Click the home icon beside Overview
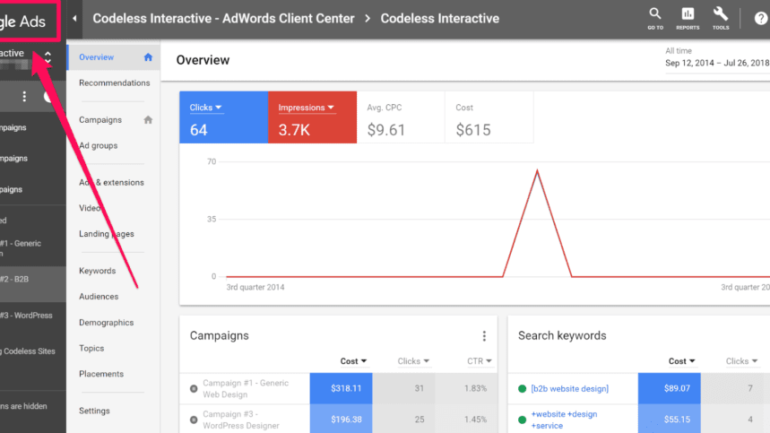This screenshot has height=433, width=770. click(x=148, y=57)
